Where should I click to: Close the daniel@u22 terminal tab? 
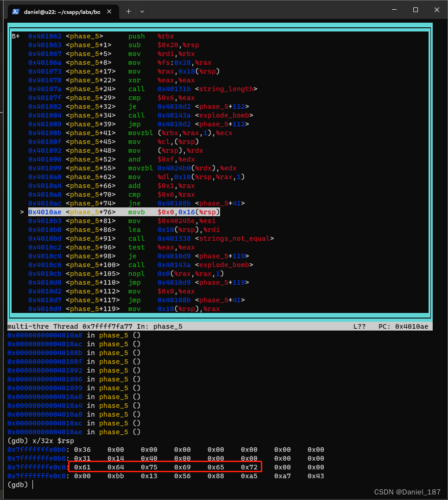(109, 12)
